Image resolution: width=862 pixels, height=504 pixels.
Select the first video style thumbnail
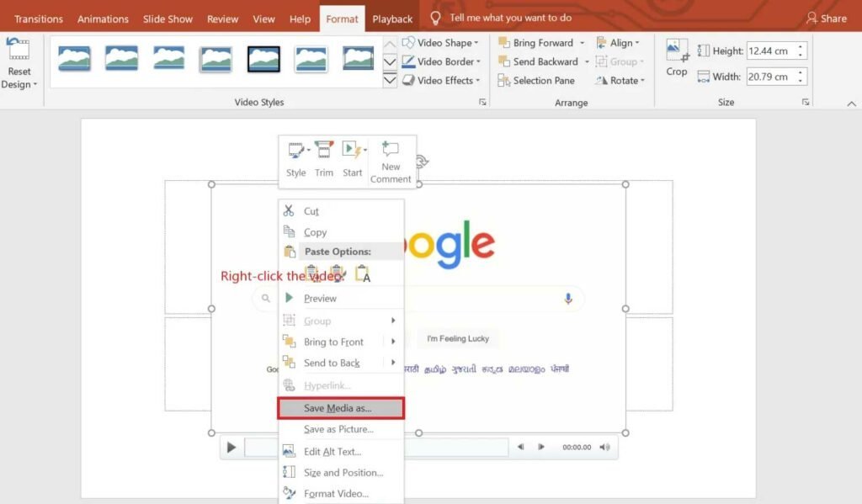click(x=74, y=59)
